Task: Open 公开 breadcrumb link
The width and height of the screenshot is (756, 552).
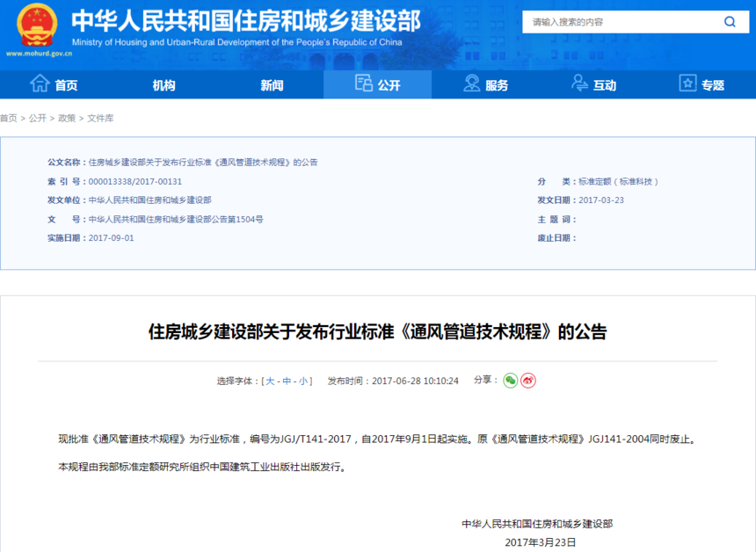Action: [x=37, y=118]
